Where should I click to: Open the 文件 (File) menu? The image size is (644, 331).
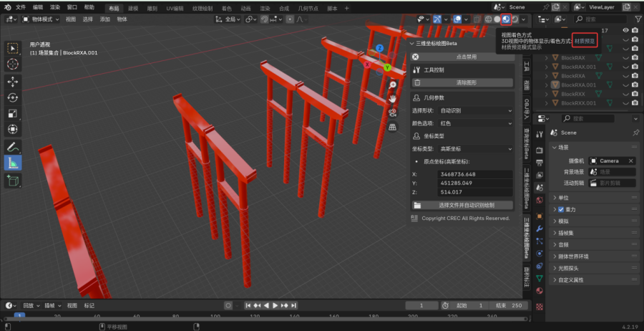(20, 6)
